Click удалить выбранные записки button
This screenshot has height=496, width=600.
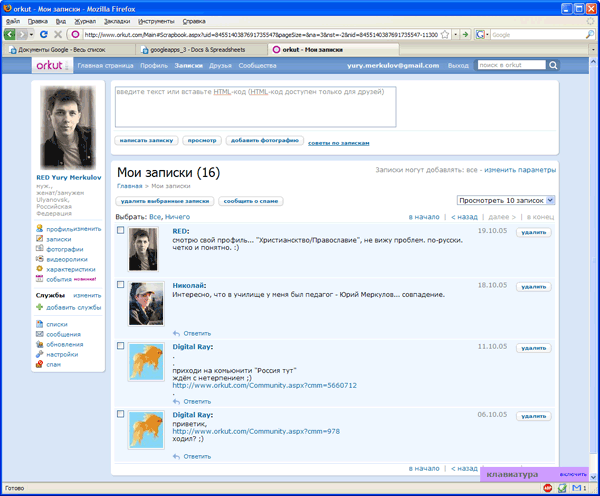coord(165,201)
